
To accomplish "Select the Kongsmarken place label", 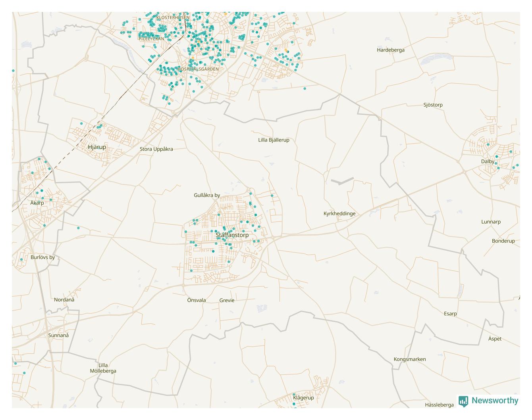I will coord(409,359).
